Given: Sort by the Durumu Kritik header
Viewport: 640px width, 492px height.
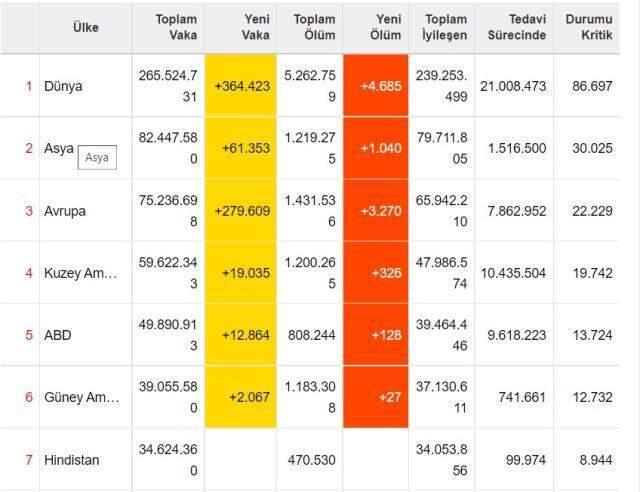Looking at the screenshot, I should click(589, 27).
